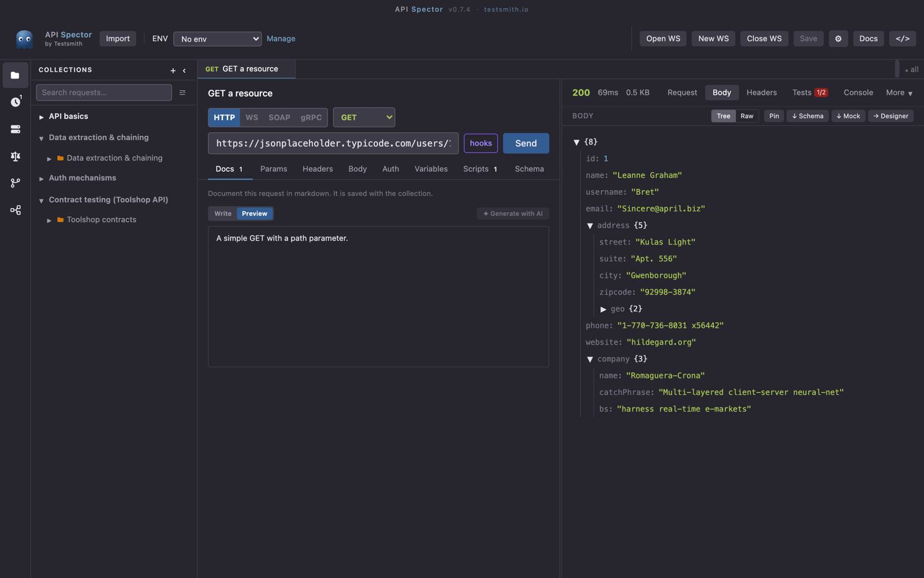Click the request URL field

(333, 143)
